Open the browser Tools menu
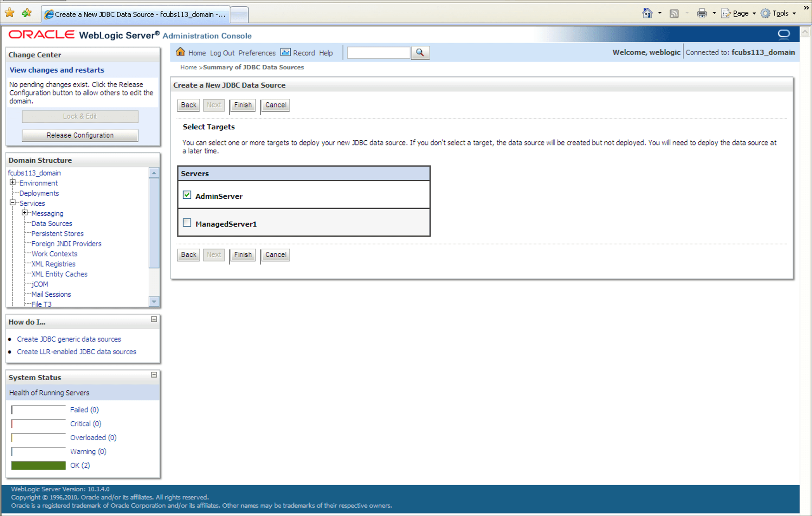The height and width of the screenshot is (516, 812). [780, 14]
